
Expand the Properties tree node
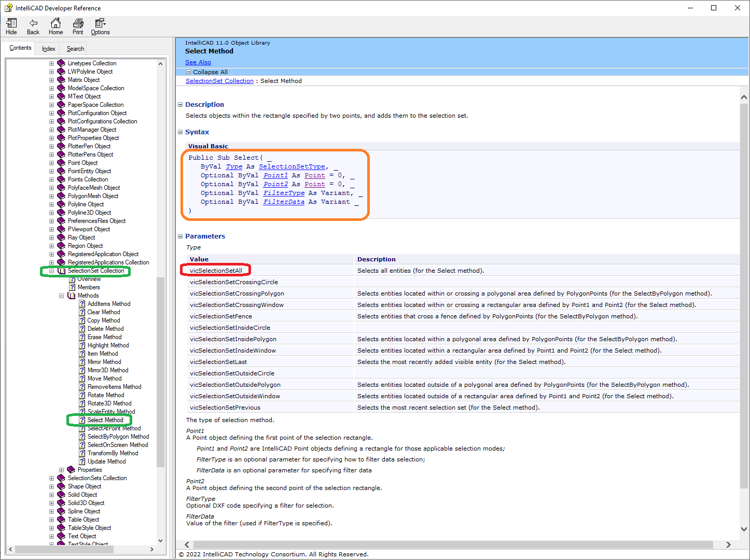(x=61, y=470)
